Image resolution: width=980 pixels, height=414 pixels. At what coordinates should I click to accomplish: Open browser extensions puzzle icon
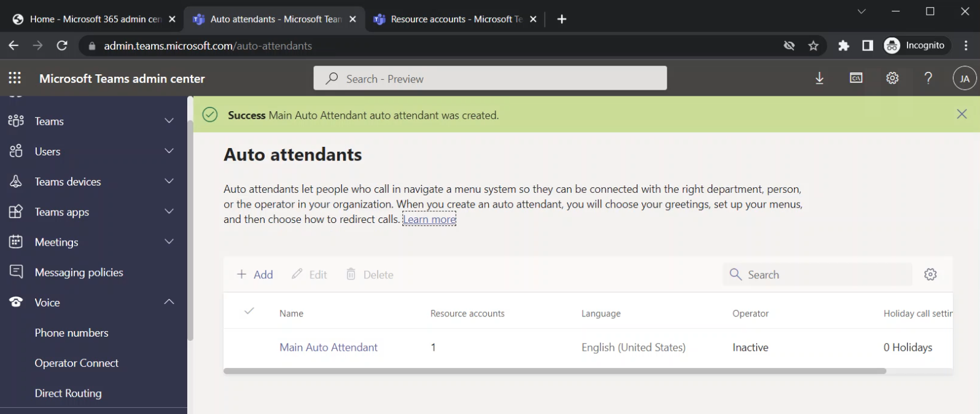[x=844, y=46]
